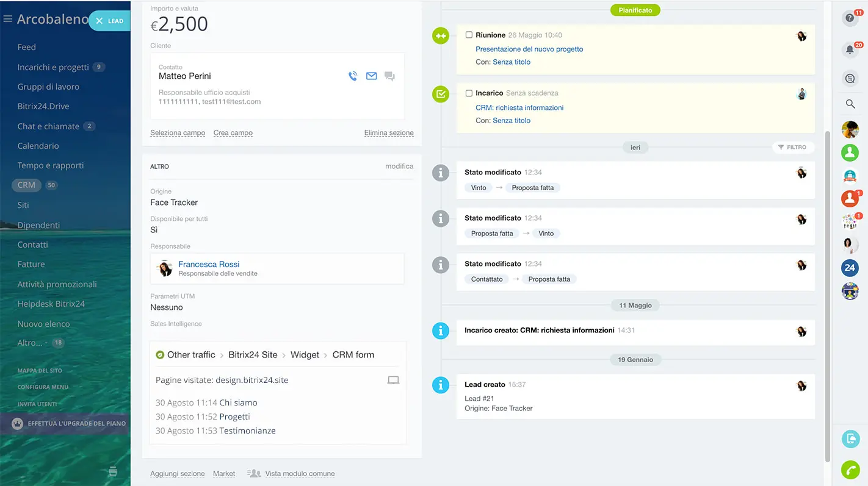The width and height of the screenshot is (868, 486).
Task: Click Elimina sezione link
Action: point(389,133)
